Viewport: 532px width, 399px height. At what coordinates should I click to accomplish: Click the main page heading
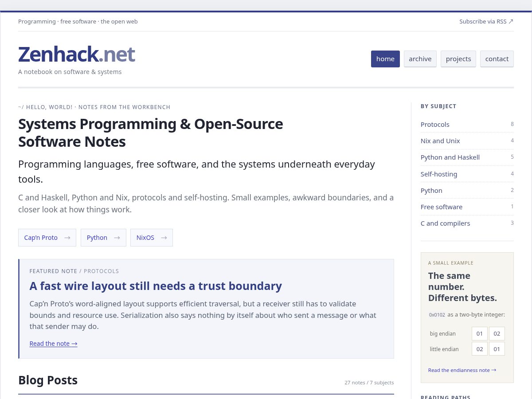151,133
